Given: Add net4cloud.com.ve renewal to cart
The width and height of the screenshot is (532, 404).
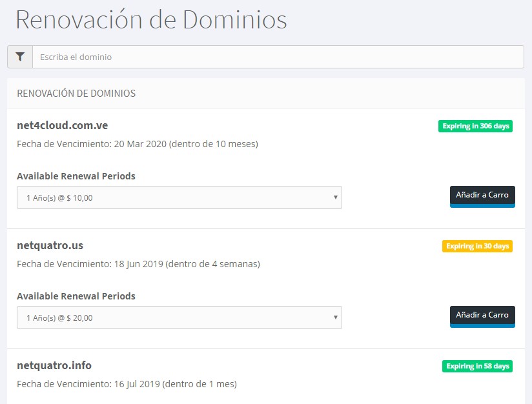Looking at the screenshot, I should pos(482,196).
